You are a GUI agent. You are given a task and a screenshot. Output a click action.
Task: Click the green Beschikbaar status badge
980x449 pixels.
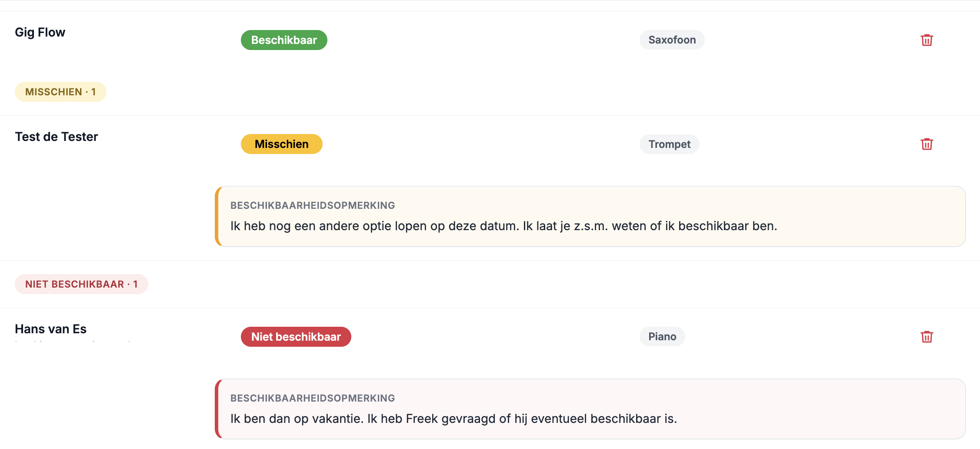[284, 40]
